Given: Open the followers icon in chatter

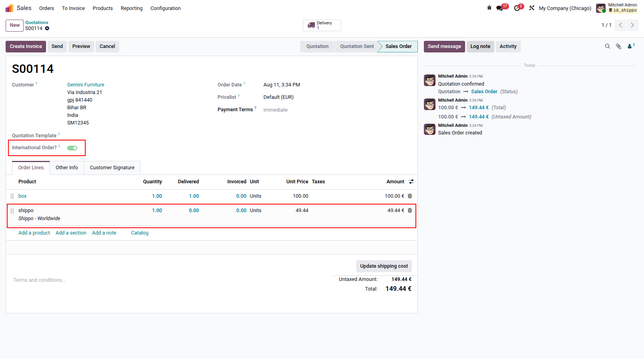Looking at the screenshot, I should point(631,46).
